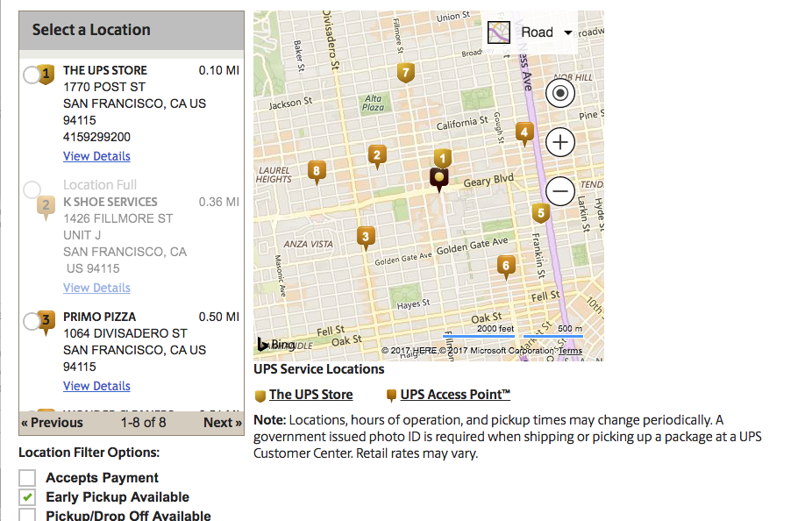Open View Details for Primo Pizza
The width and height of the screenshot is (812, 521).
(x=96, y=386)
